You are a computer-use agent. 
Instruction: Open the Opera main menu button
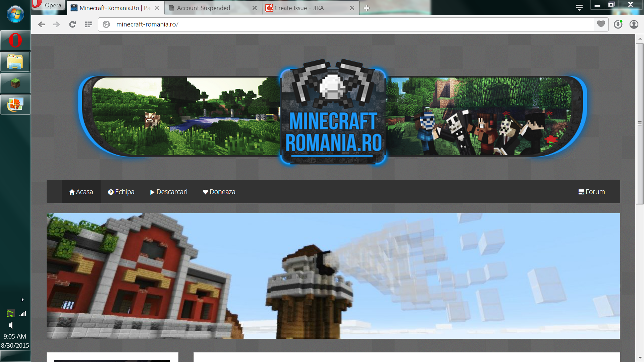49,5
